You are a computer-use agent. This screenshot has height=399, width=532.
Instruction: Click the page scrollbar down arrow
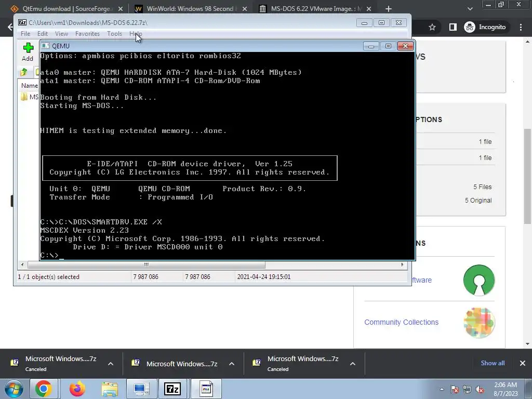point(528,344)
